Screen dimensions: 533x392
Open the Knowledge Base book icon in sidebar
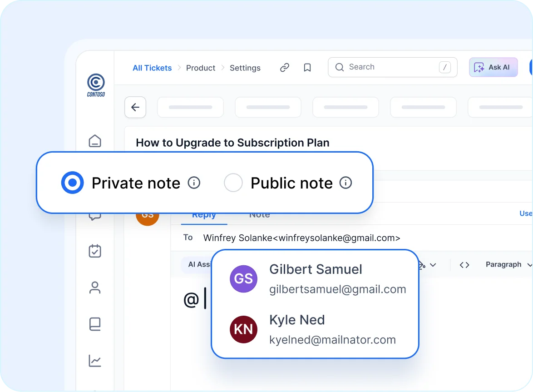(x=94, y=324)
